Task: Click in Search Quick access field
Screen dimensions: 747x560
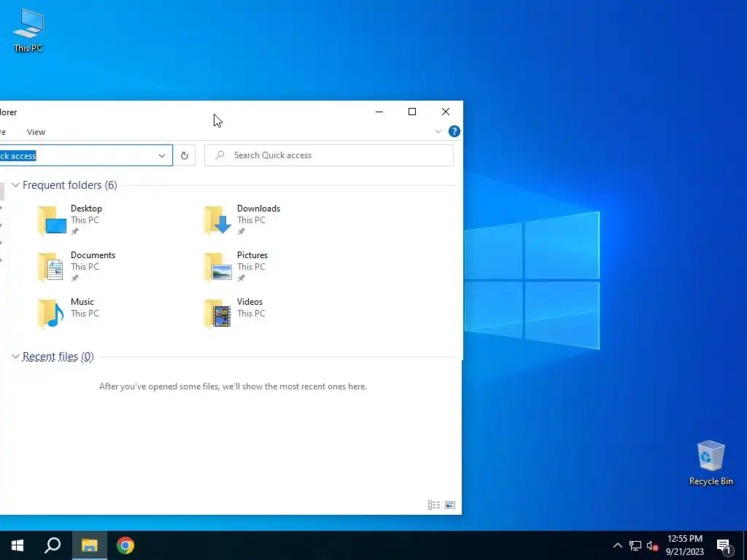Action: coord(329,155)
